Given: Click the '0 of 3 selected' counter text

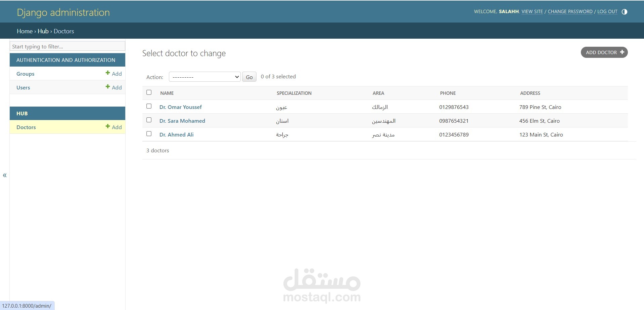Looking at the screenshot, I should (x=278, y=77).
